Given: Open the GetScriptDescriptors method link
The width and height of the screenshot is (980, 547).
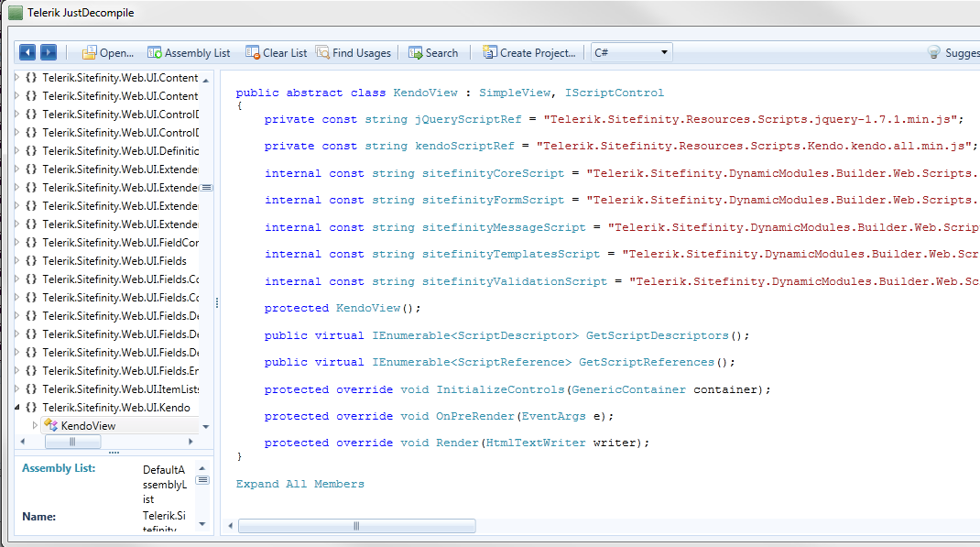Looking at the screenshot, I should pyautogui.click(x=657, y=335).
